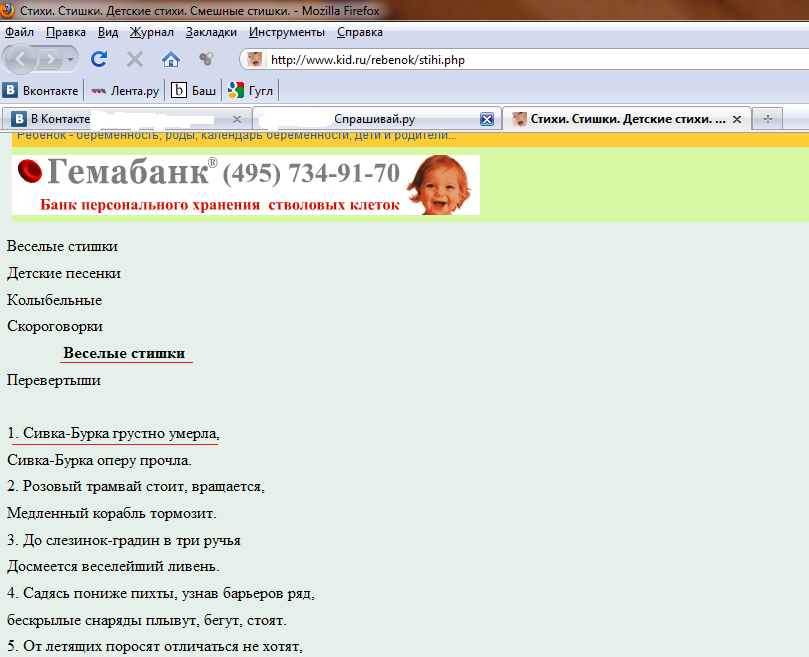Open the back/forward history dropdown arrow
The image size is (809, 657).
point(71,59)
